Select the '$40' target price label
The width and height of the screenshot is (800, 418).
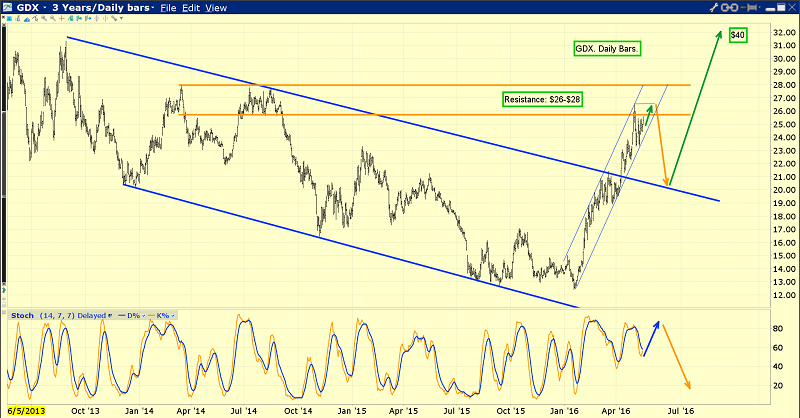(x=737, y=35)
